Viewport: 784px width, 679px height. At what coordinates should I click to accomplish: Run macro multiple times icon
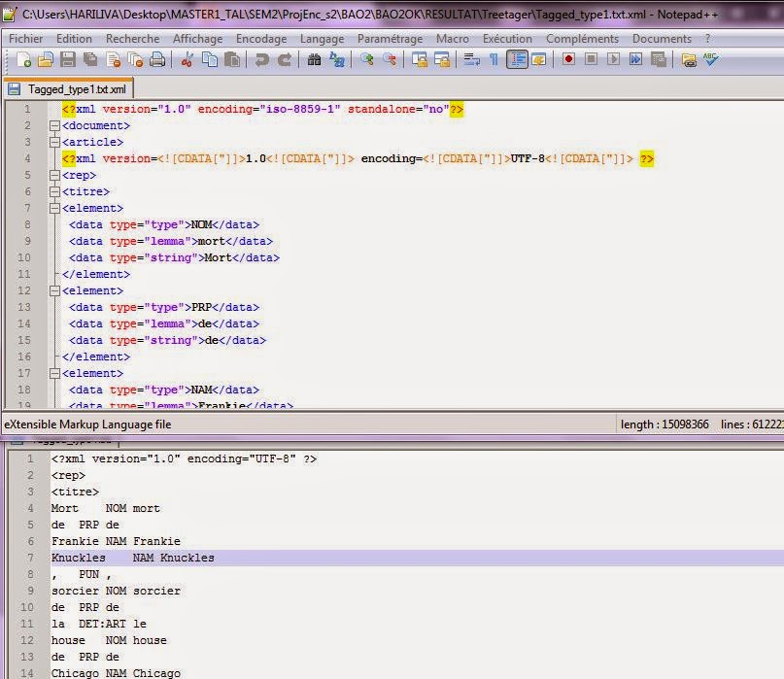(x=636, y=59)
